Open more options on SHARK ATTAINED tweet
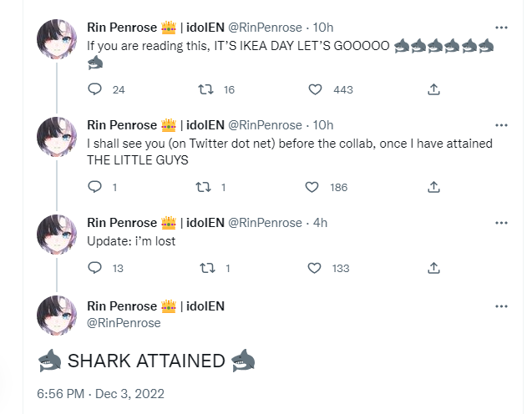 coord(501,307)
